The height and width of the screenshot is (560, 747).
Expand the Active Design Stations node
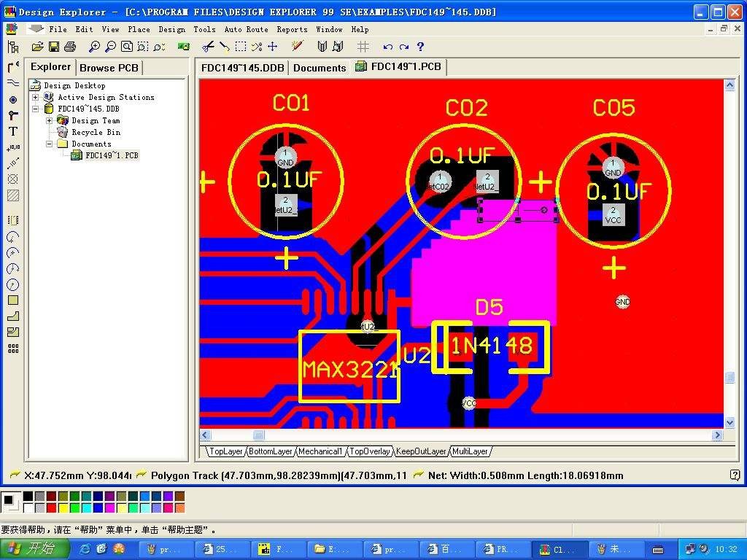(x=36, y=97)
